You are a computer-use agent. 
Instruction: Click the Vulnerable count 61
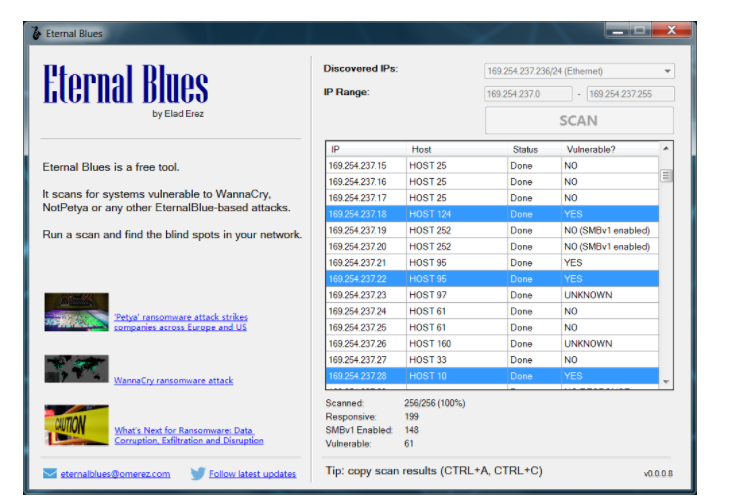coord(408,444)
